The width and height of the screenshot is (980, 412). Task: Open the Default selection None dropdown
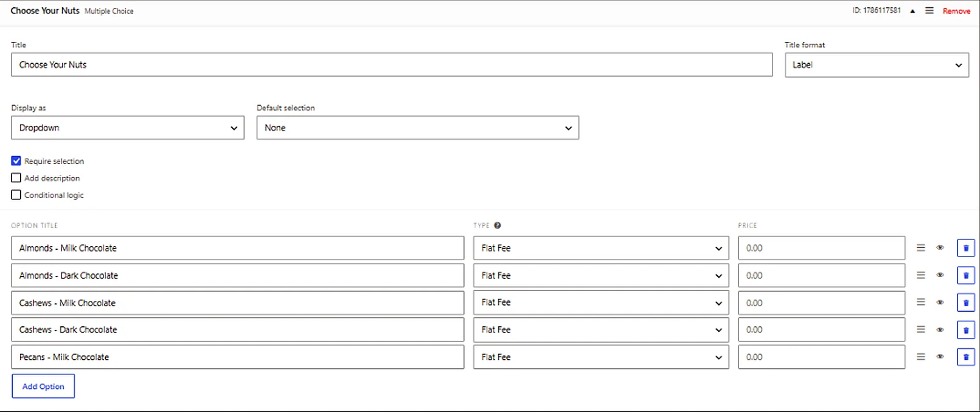(417, 128)
